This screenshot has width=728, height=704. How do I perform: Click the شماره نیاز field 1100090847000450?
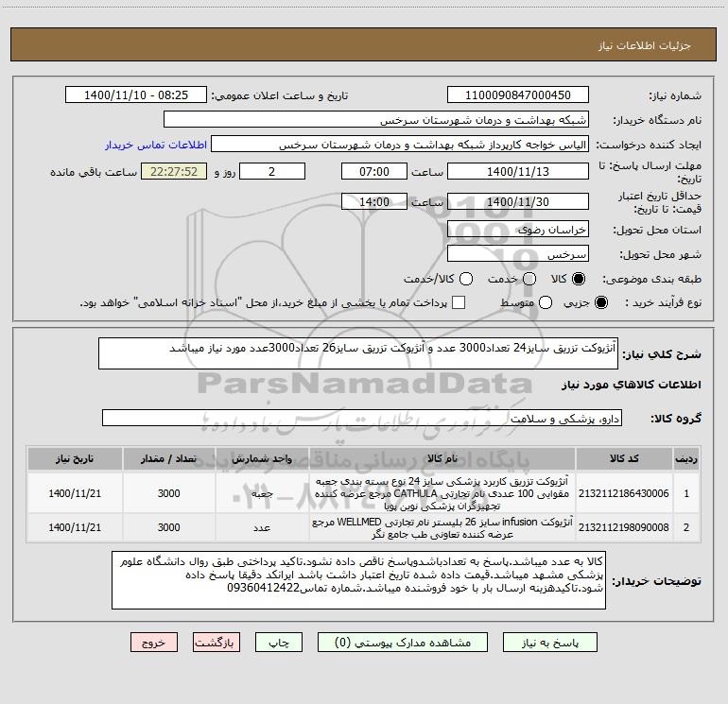coord(518,95)
